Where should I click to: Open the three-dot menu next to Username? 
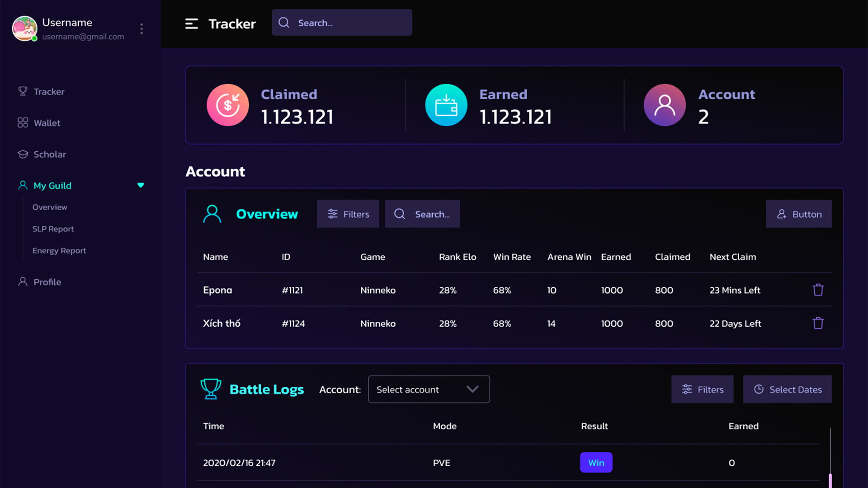pos(142,29)
